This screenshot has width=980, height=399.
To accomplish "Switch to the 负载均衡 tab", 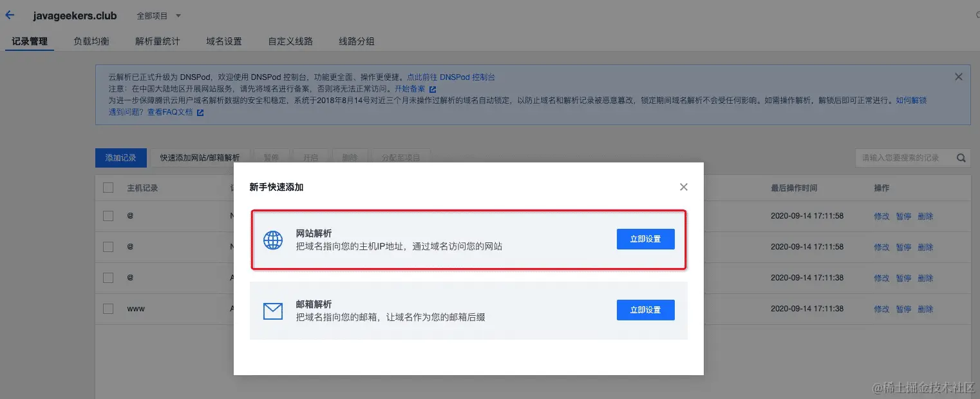I will (91, 40).
